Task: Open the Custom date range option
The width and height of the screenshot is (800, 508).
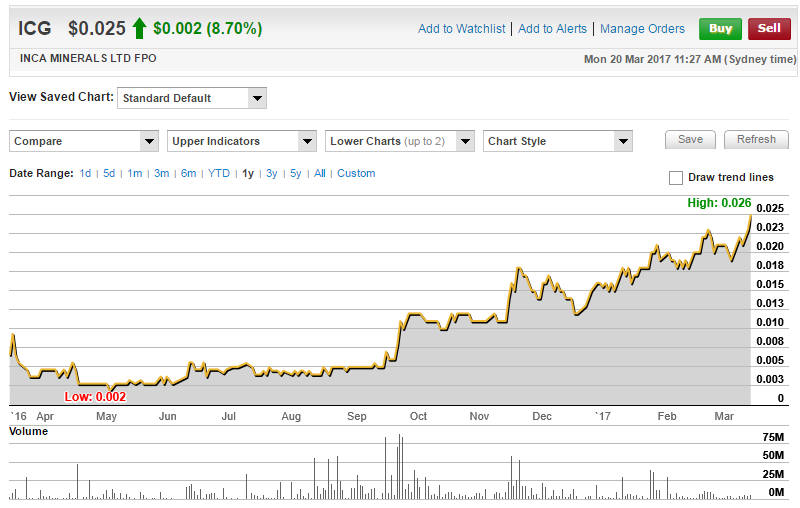Action: [x=356, y=173]
